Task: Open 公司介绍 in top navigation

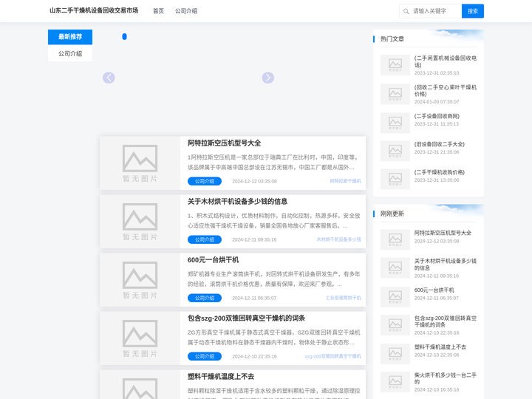Action: pos(186,11)
